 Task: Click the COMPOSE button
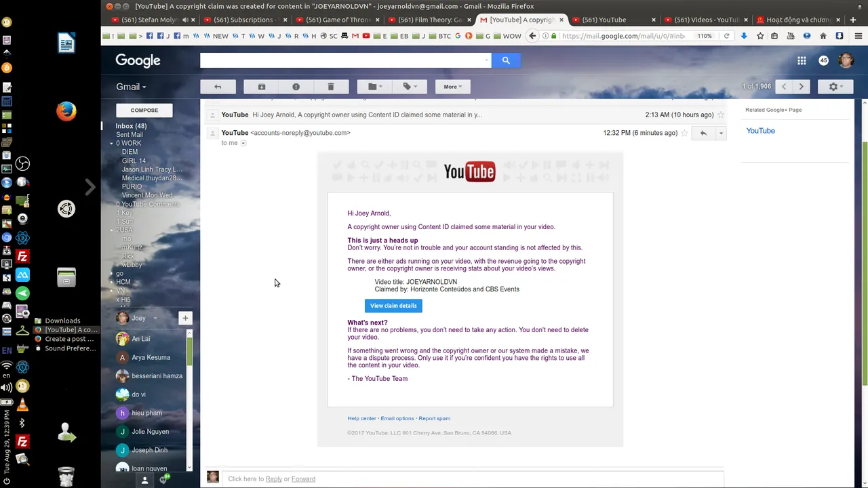[144, 110]
